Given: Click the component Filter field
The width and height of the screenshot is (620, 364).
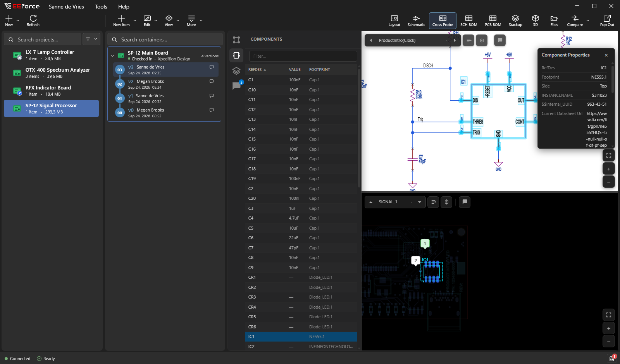Looking at the screenshot, I should point(303,56).
